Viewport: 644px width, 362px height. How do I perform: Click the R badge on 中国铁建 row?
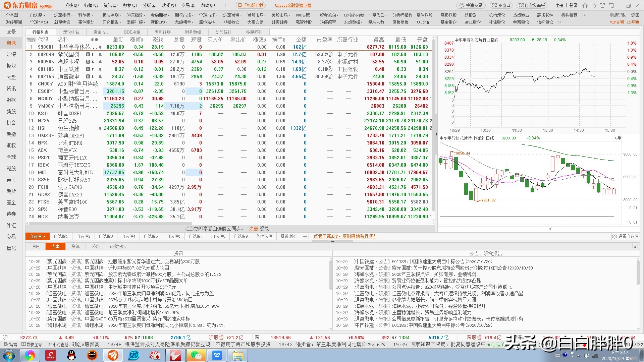(88, 69)
